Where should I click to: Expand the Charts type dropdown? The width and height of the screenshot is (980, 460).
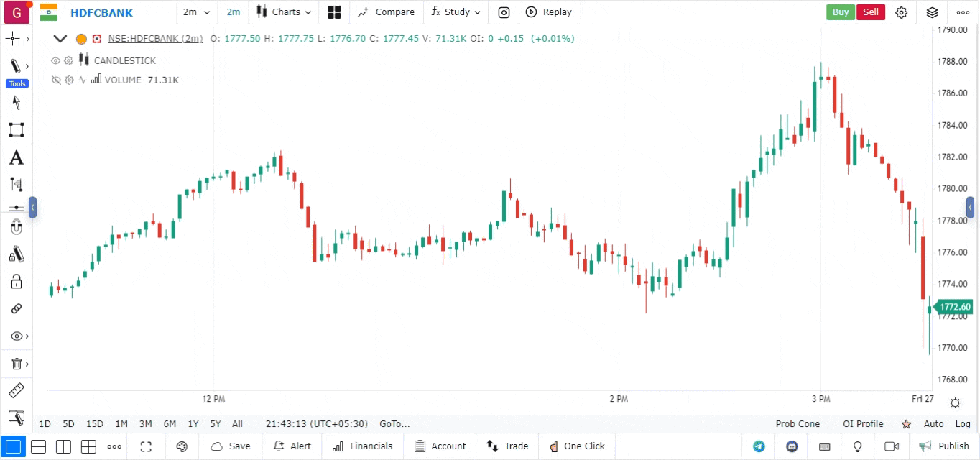click(x=285, y=12)
